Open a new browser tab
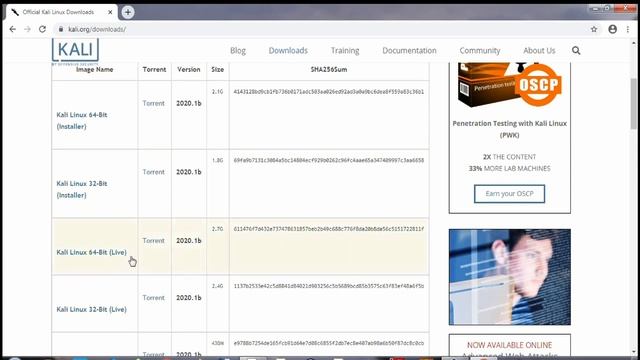 tap(128, 12)
